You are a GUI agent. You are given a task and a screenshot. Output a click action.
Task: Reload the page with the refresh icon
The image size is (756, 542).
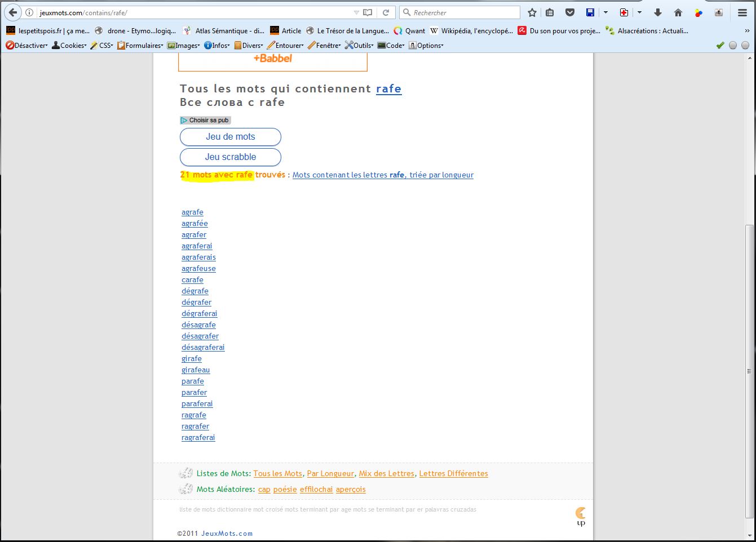[x=386, y=12]
